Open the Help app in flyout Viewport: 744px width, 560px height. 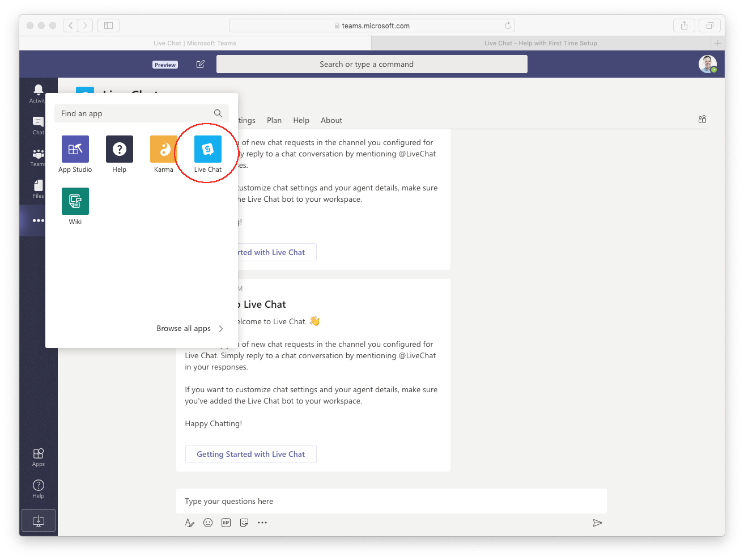pyautogui.click(x=120, y=149)
